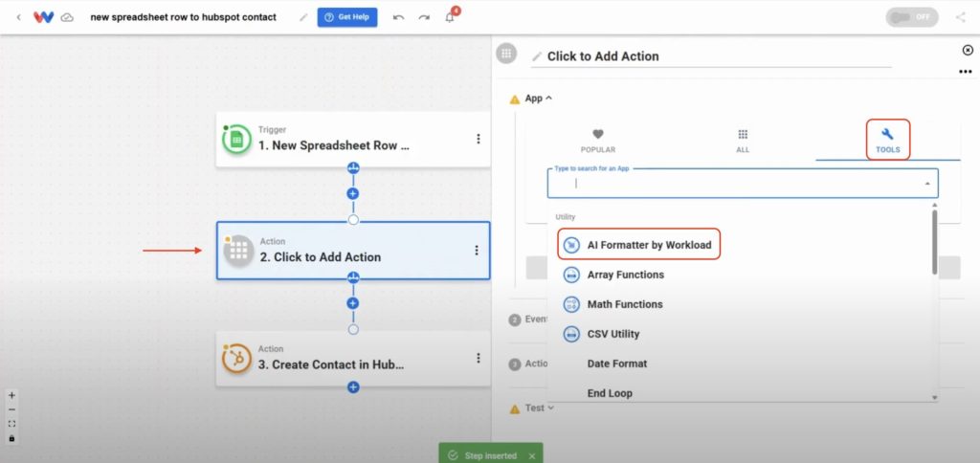Zoom out on the canvas
Viewport: 980px width, 463px height.
(11, 409)
